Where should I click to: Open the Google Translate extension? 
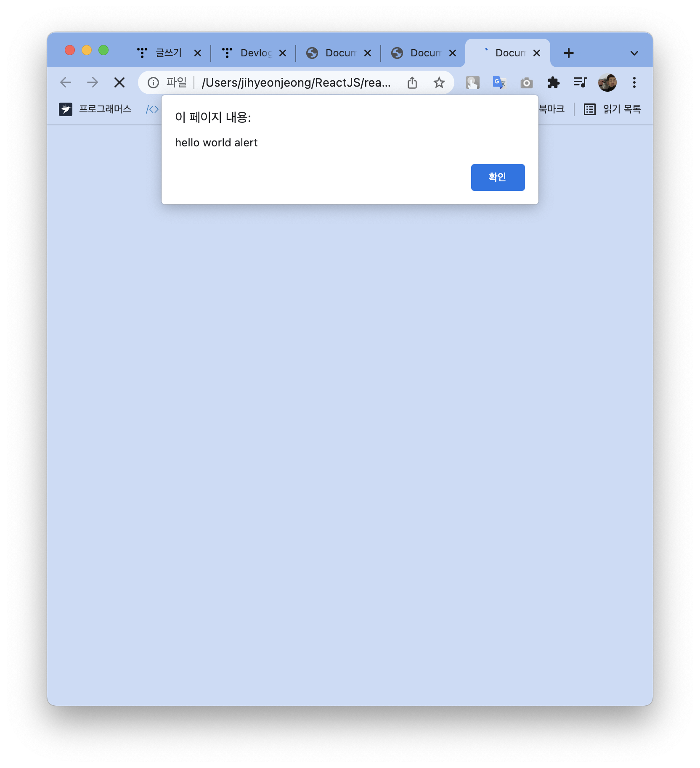click(499, 82)
